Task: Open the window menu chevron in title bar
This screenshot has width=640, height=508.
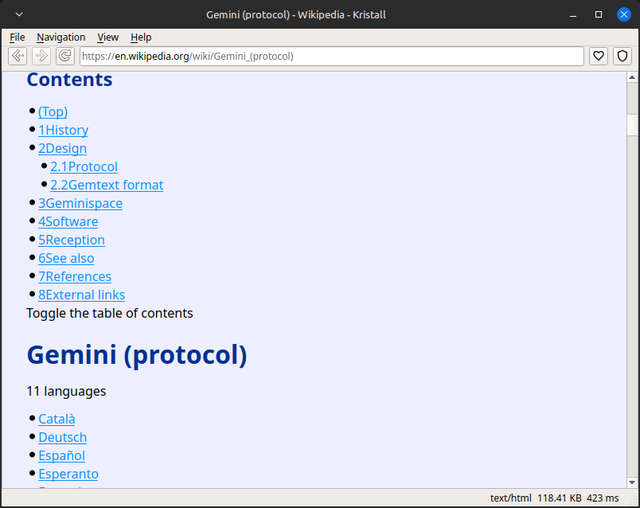Action: coord(19,15)
